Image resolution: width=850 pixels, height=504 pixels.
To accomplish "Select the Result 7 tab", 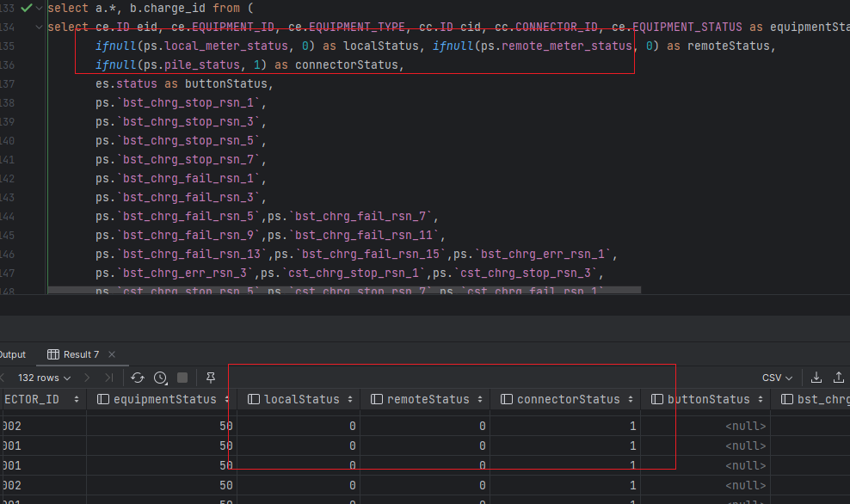I will click(x=82, y=354).
